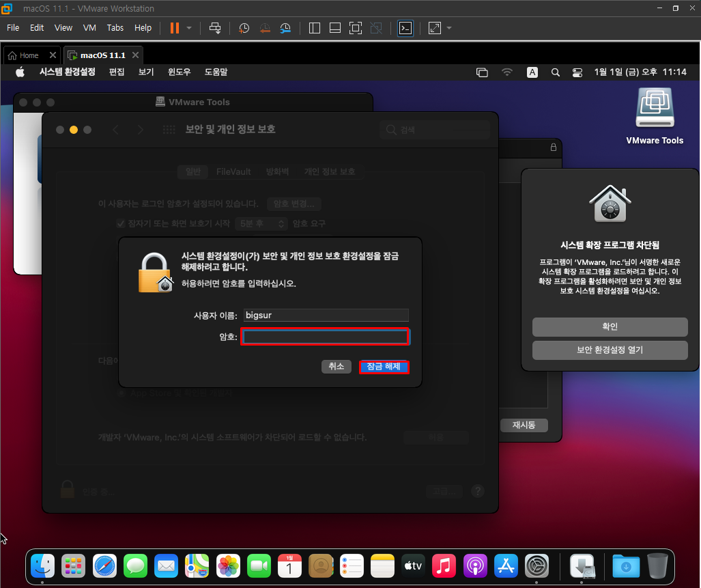701x588 pixels.
Task: Open the Apple menu
Action: click(x=20, y=72)
